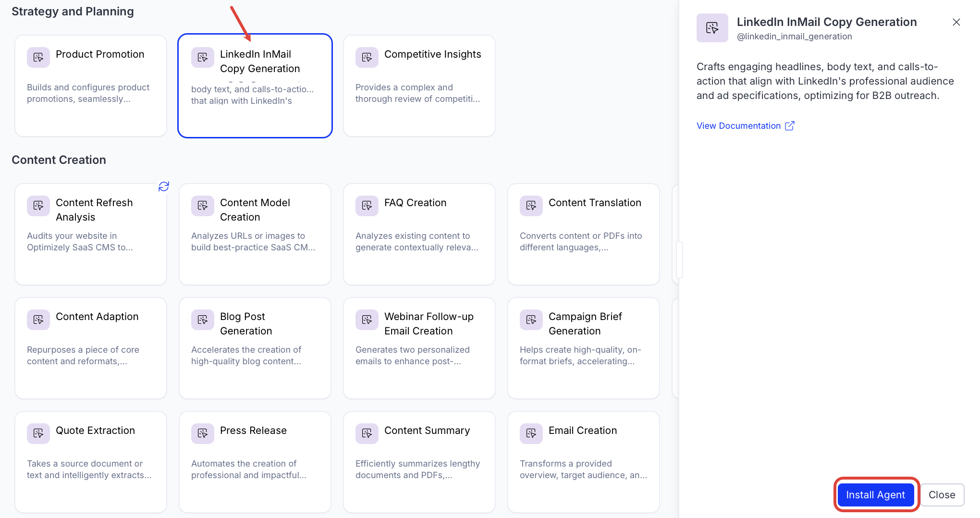The height and width of the screenshot is (518, 980).
Task: Click the Blog Post Generation agent icon
Action: 203,320
